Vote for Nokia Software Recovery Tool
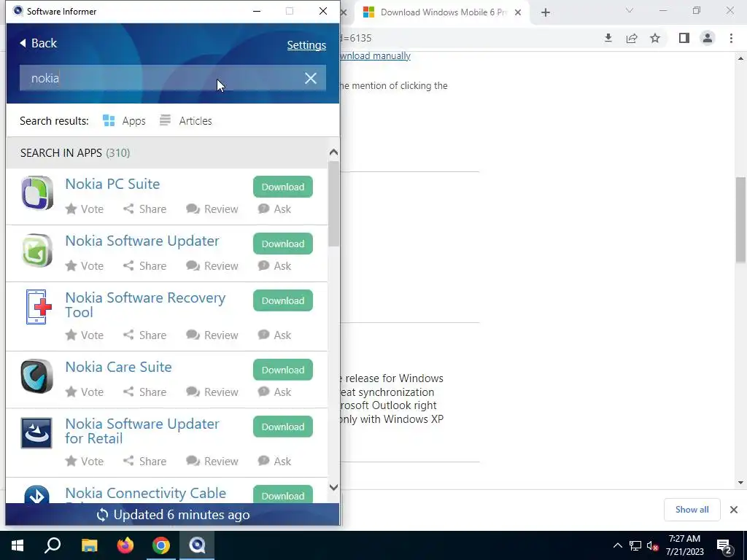Screen dimensions: 747x560 85,335
